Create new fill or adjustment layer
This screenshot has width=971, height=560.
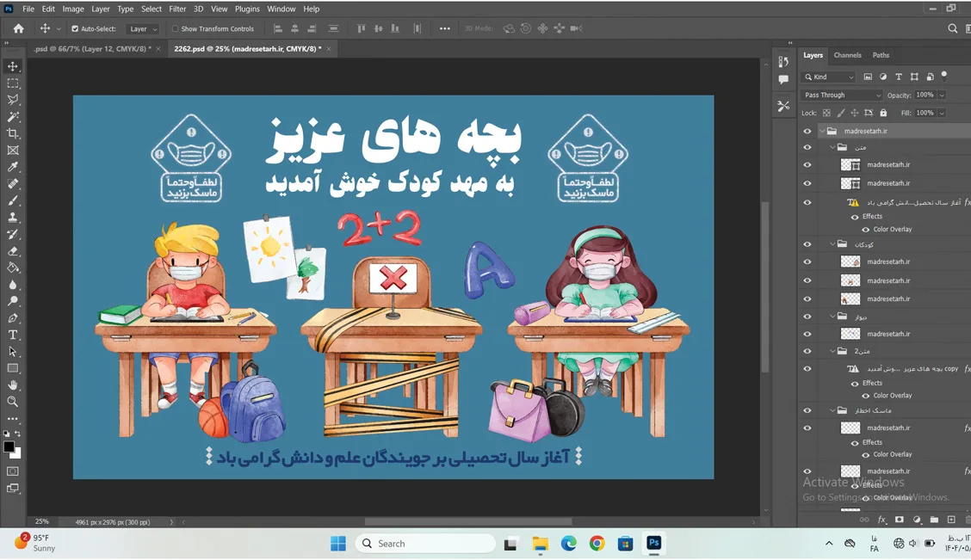(917, 520)
